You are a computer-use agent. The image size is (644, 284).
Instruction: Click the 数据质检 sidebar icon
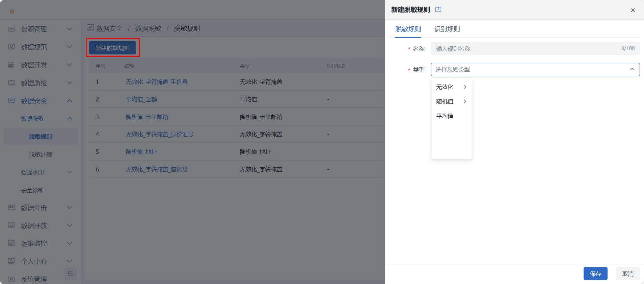click(11, 83)
